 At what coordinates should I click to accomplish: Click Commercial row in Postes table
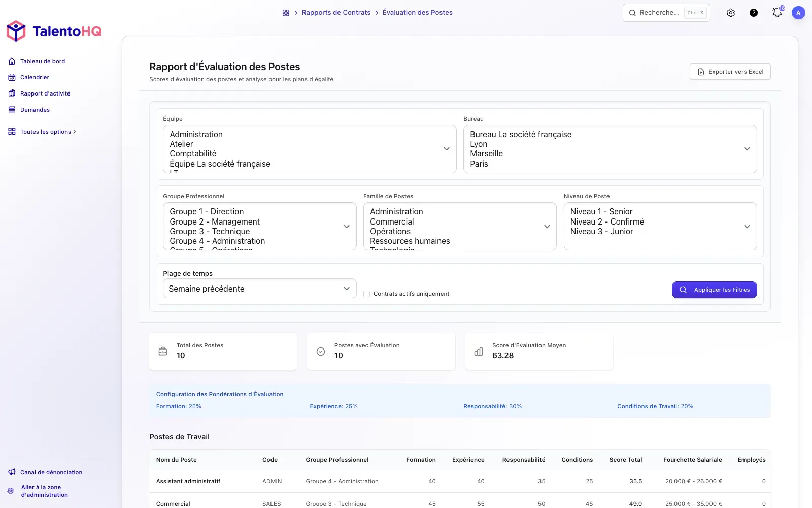pyautogui.click(x=173, y=504)
